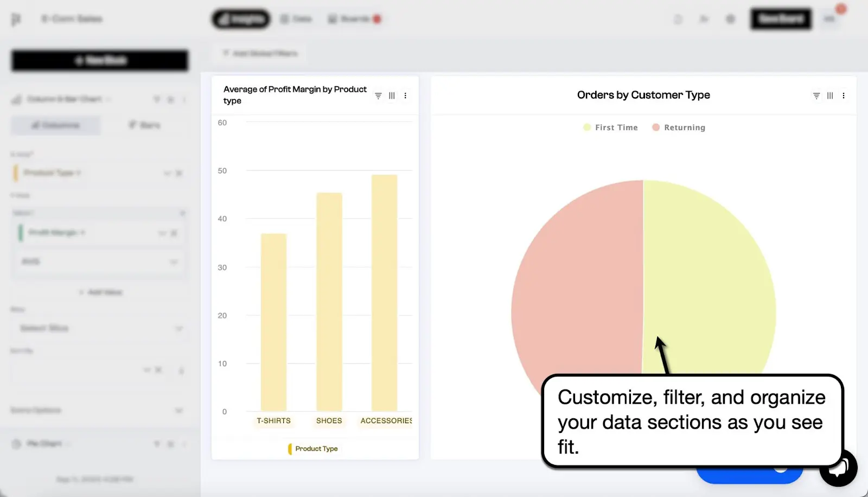This screenshot has width=868, height=497.
Task: Click the New Block button in sidebar
Action: coord(99,60)
